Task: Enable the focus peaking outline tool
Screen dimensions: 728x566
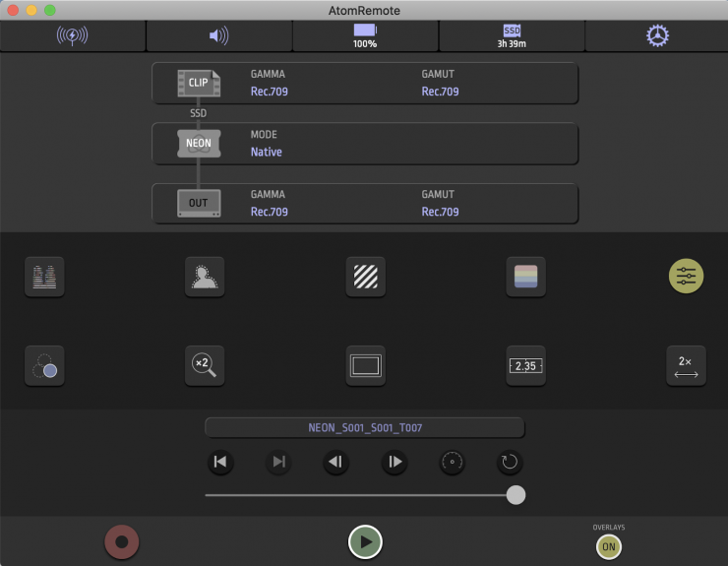Action: (x=205, y=277)
